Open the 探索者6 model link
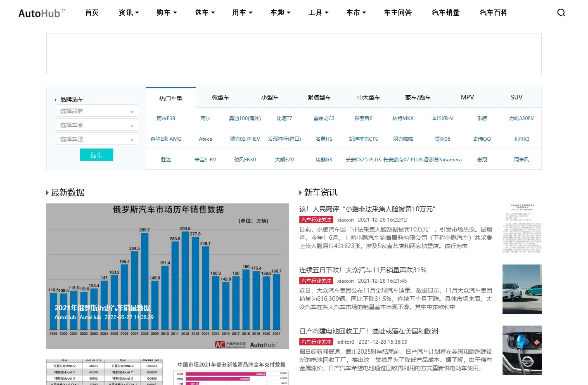588x385 pixels. pos(363,118)
